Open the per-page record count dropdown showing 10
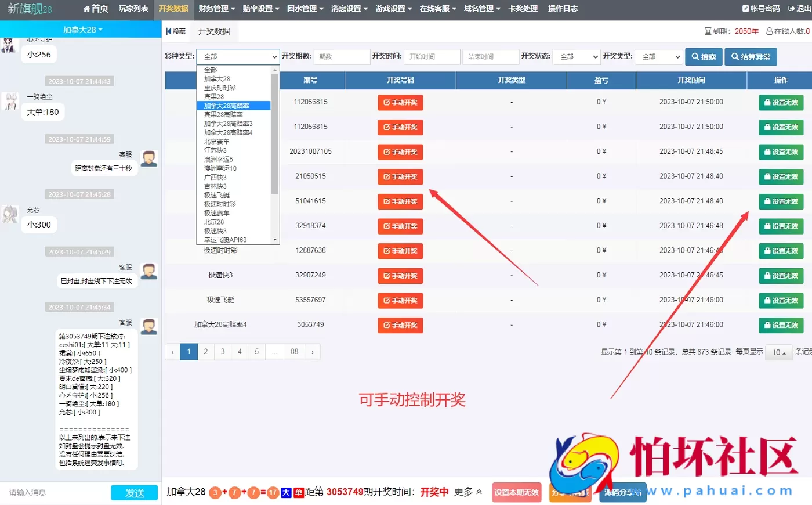The width and height of the screenshot is (812, 505). pyautogui.click(x=778, y=352)
